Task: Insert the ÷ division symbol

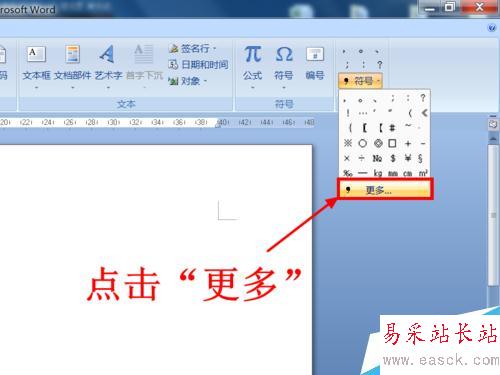Action: 362,158
